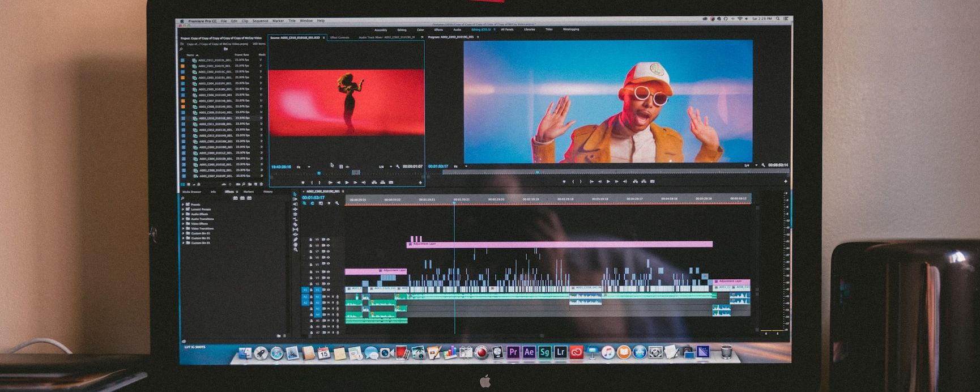Open timeline display settings wrench icon
Screen dimensions: 980x392
coord(337,203)
